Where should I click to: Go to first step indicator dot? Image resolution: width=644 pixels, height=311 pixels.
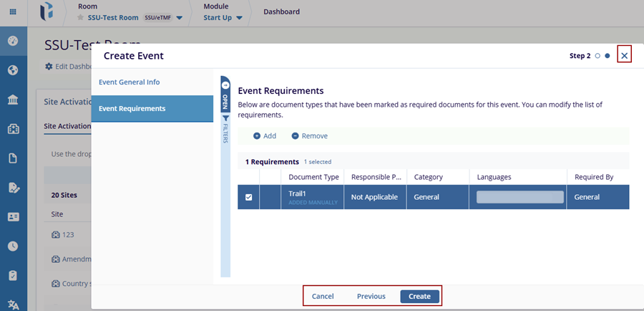[x=597, y=56]
